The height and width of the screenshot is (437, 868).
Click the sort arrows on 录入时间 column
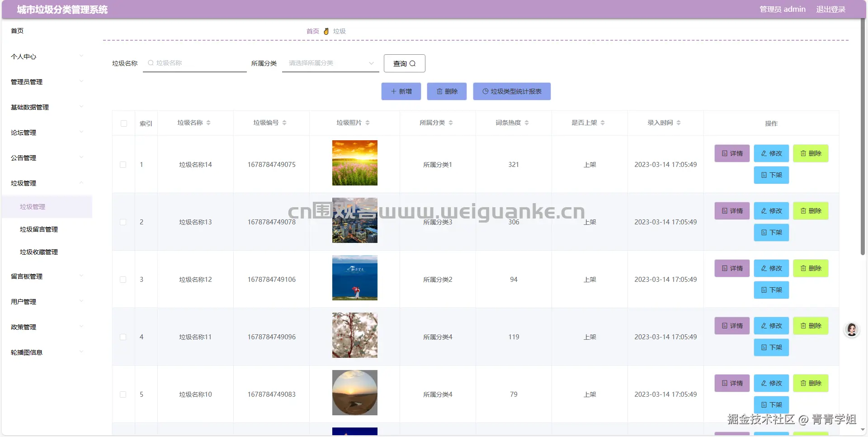(679, 123)
